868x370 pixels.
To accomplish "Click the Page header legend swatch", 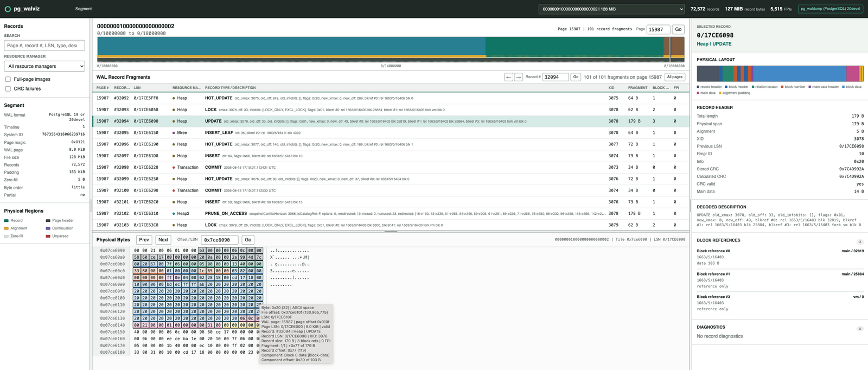I will point(48,221).
